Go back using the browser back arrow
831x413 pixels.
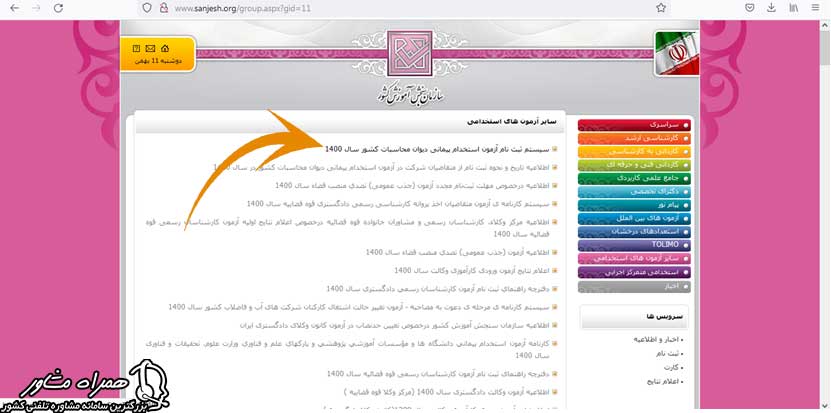pos(13,8)
